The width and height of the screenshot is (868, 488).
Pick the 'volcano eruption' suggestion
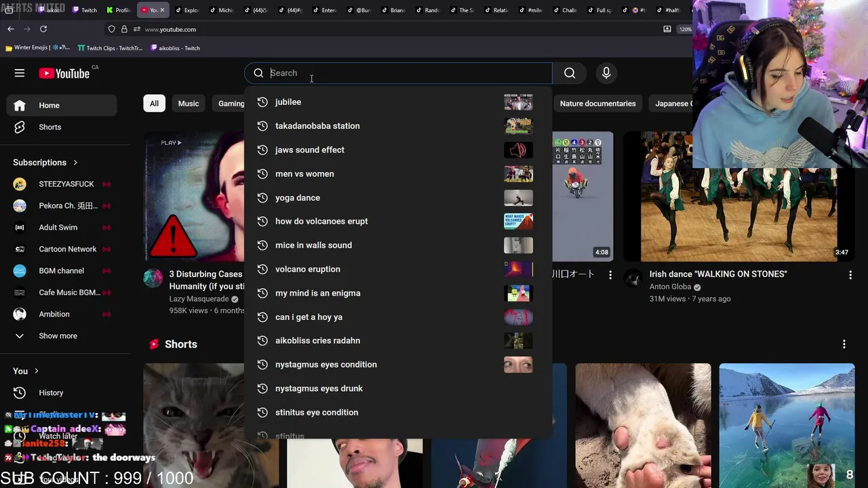[x=398, y=269]
